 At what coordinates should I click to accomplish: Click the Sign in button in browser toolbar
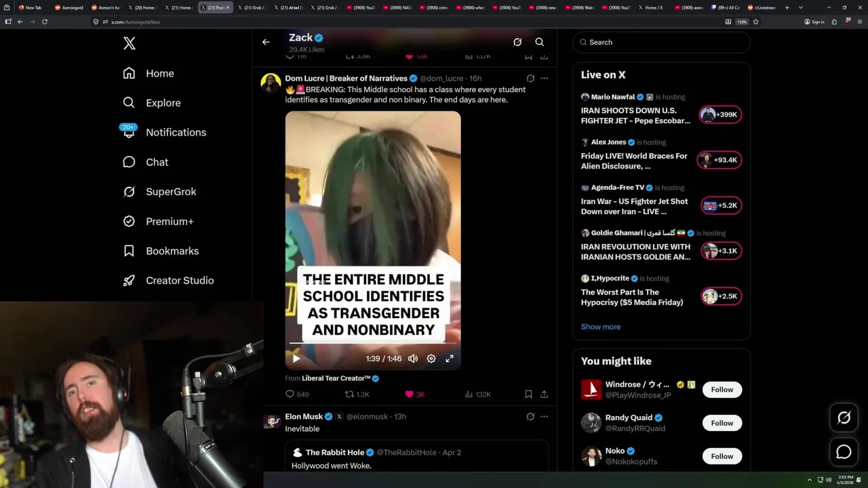tap(814, 22)
